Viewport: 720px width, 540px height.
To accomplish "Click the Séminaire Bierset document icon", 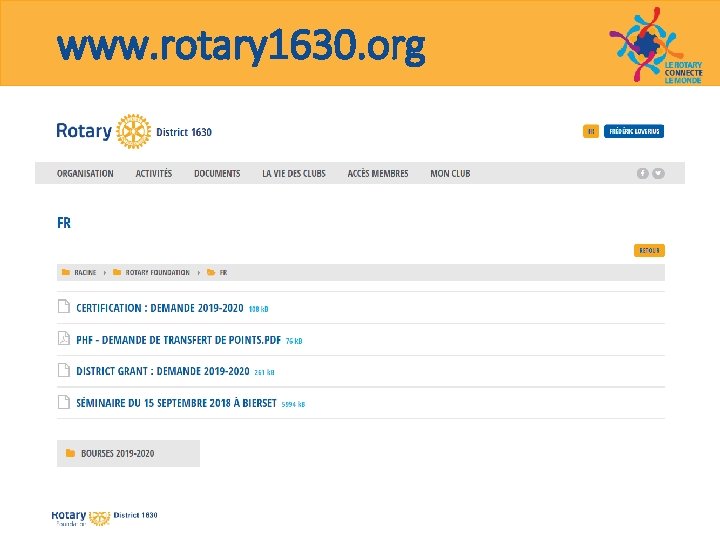I will pos(64,402).
